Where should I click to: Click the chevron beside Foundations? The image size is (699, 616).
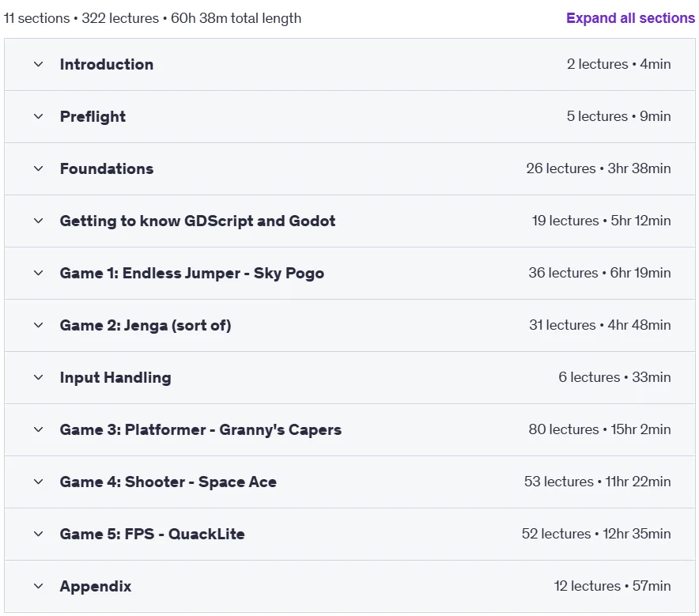[x=38, y=168]
